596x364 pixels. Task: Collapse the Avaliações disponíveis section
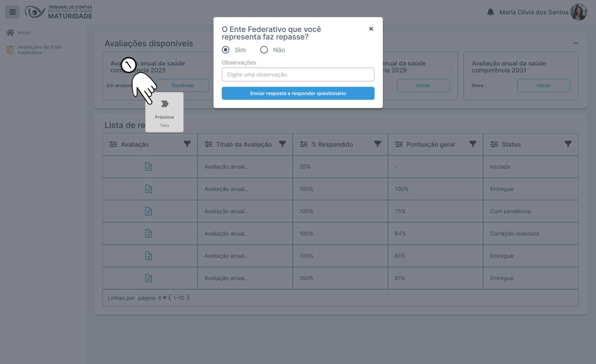[576, 44]
